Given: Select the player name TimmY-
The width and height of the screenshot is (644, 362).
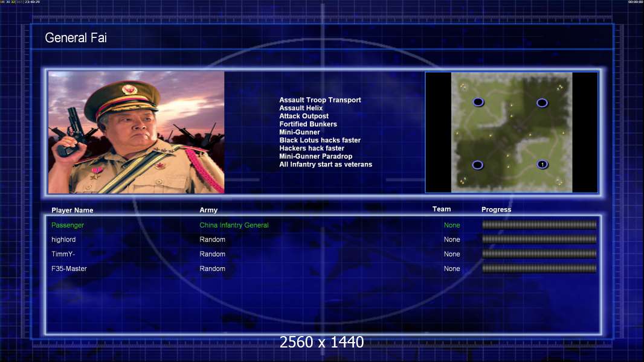Looking at the screenshot, I should (63, 254).
